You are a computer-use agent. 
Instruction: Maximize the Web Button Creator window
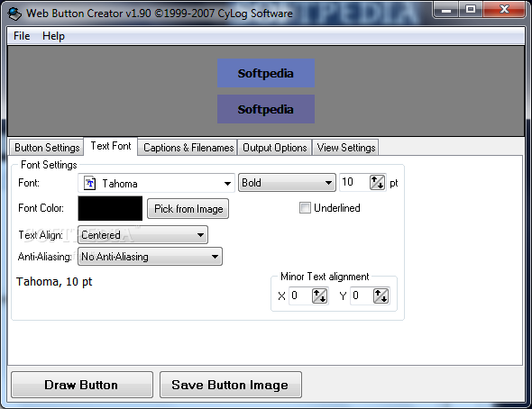tap(471, 10)
